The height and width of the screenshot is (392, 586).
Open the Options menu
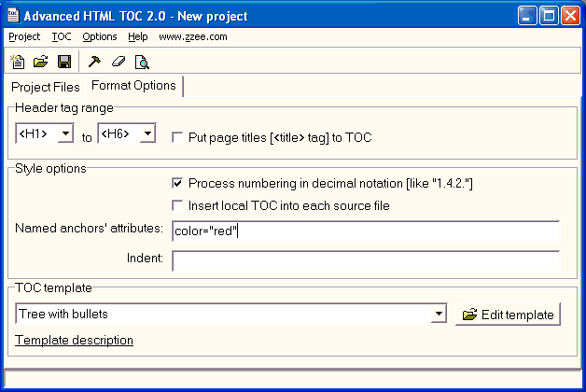[100, 36]
